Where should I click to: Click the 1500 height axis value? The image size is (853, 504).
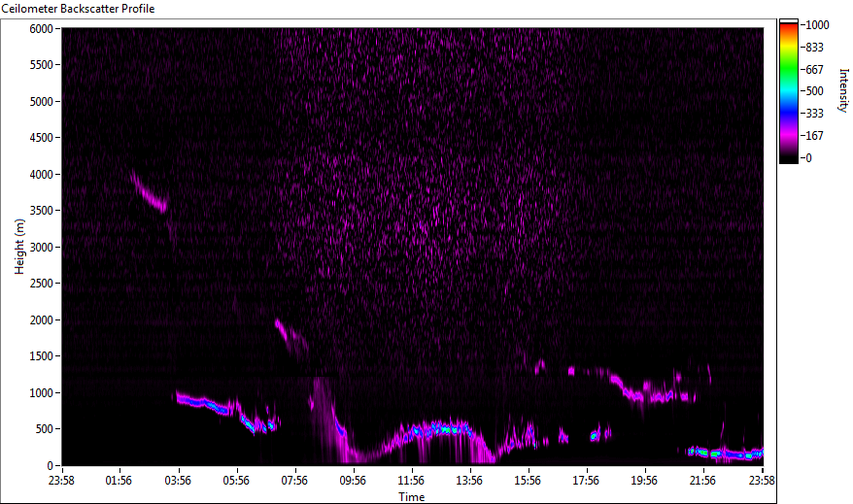pyautogui.click(x=42, y=356)
